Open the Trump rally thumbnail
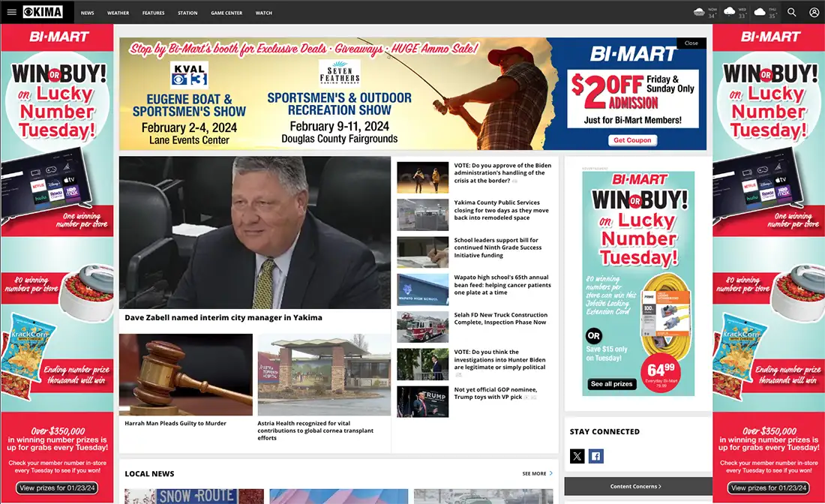The image size is (825, 504). pyautogui.click(x=422, y=401)
